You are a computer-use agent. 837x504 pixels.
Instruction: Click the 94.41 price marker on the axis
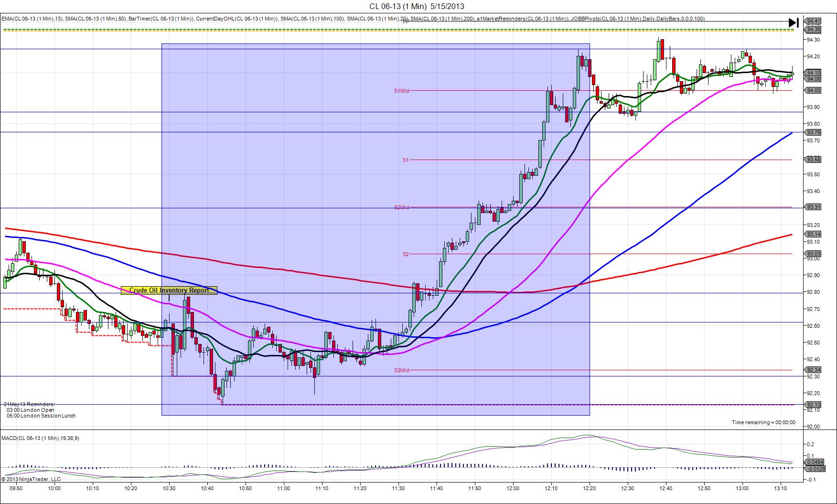[813, 21]
